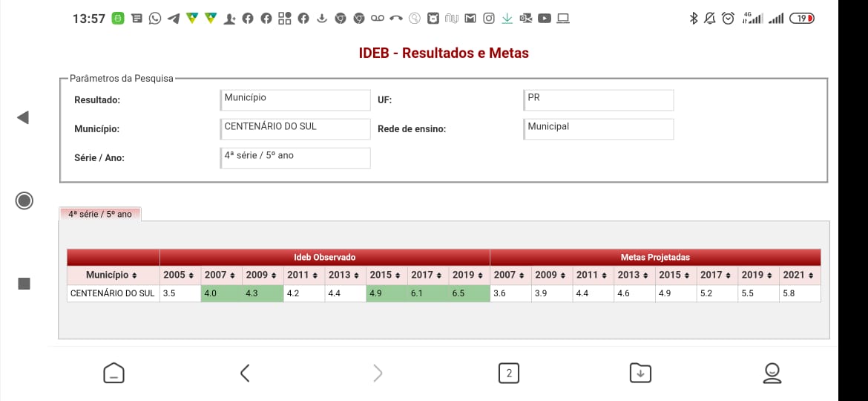Sort by Metas Projetadas 2007 column
This screenshot has height=401, width=868.
tap(511, 275)
